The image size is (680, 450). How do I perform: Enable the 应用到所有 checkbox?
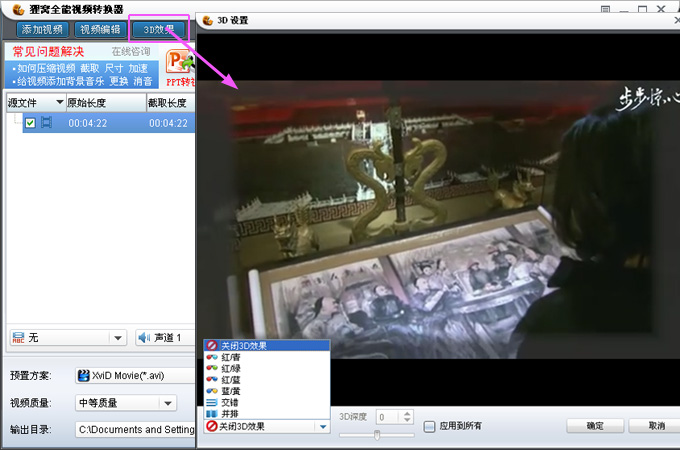tap(429, 427)
